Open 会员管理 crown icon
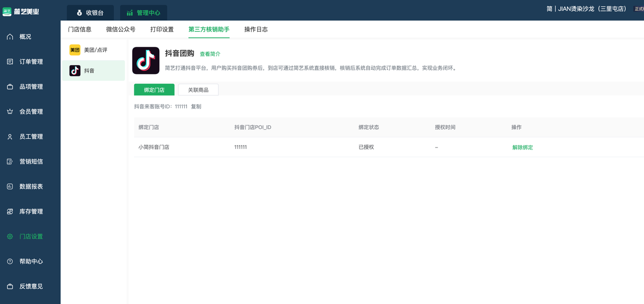This screenshot has width=644, height=304. (x=10, y=112)
